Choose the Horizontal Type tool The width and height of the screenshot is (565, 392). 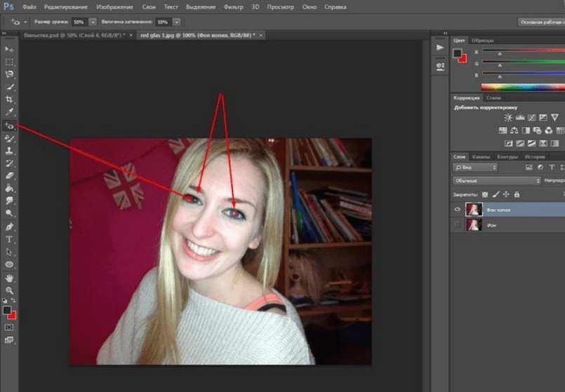(10, 239)
